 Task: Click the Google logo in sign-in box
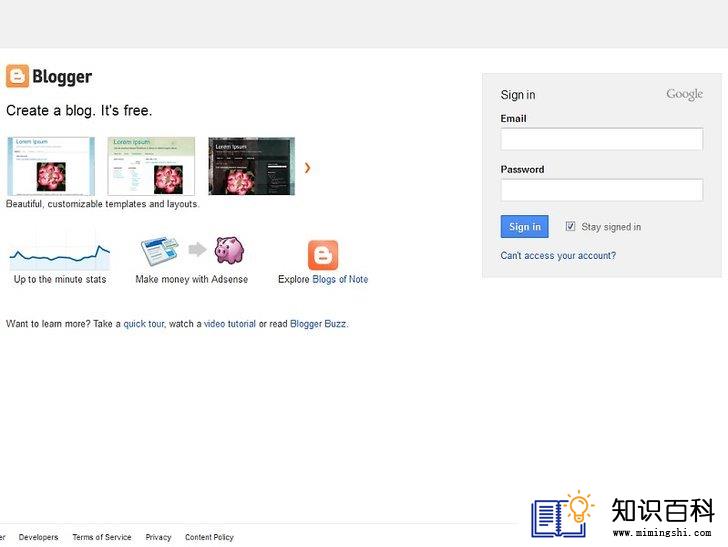click(684, 94)
